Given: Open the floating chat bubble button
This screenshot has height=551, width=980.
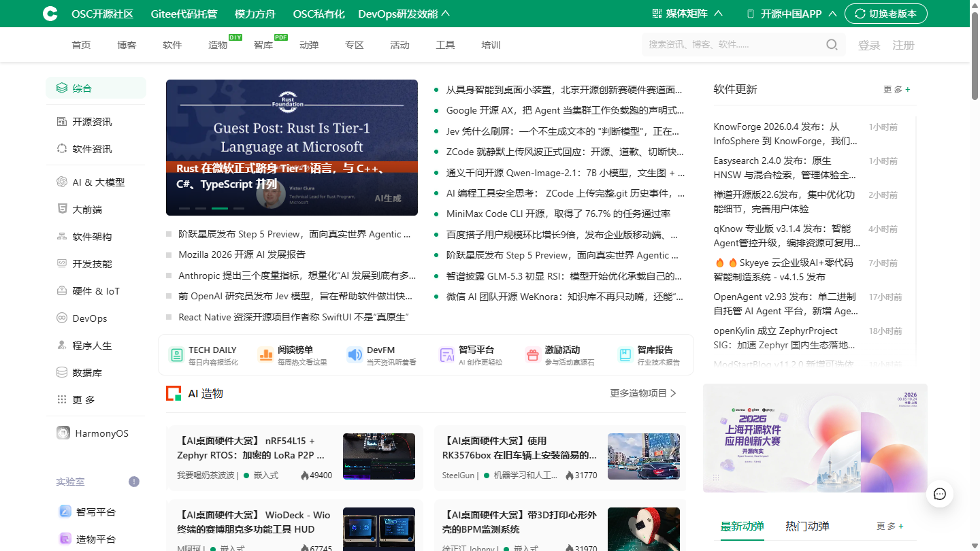Looking at the screenshot, I should coord(940,494).
